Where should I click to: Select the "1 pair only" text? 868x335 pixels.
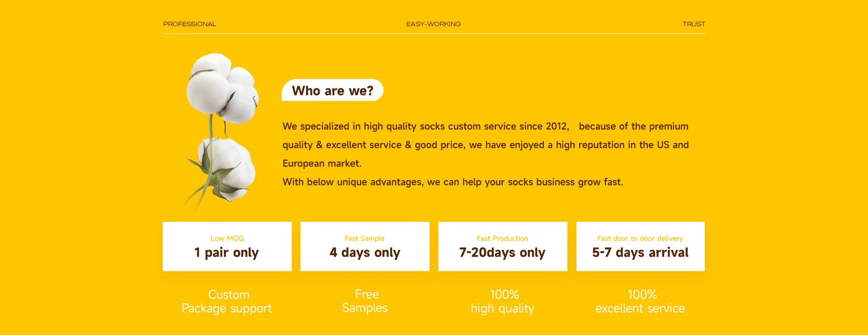point(226,253)
